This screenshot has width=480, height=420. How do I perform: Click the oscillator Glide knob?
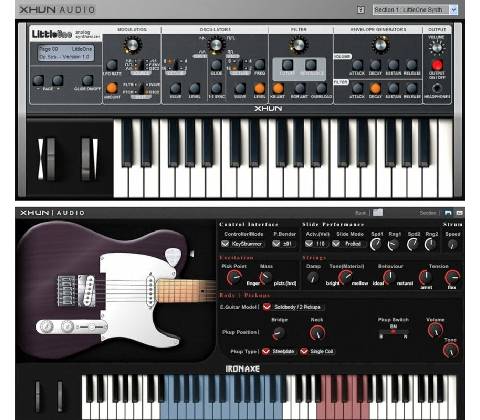[x=216, y=65]
